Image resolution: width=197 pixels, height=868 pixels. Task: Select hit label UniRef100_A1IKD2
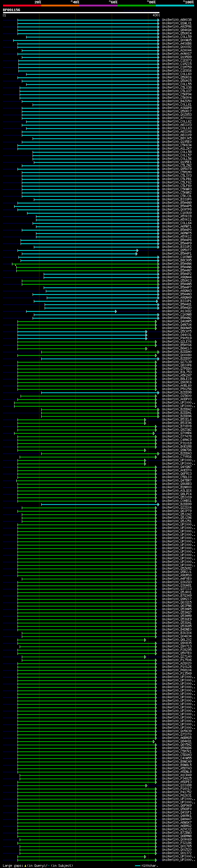click(x=177, y=311)
